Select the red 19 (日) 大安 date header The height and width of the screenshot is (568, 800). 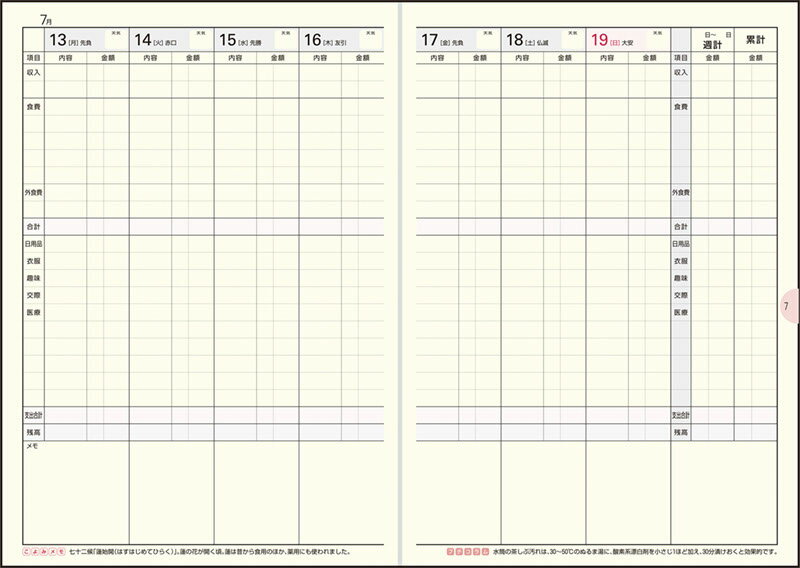612,40
